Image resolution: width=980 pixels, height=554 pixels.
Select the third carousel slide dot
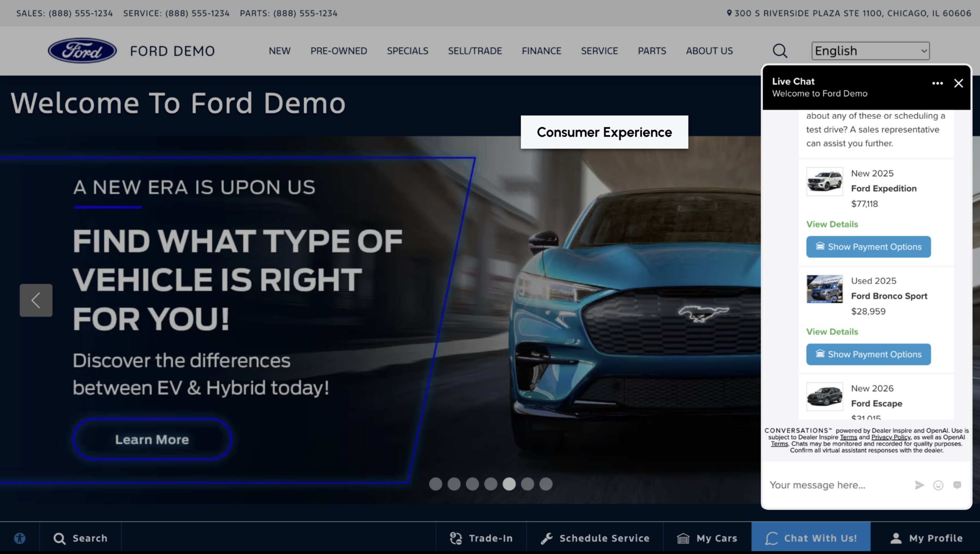tap(472, 484)
